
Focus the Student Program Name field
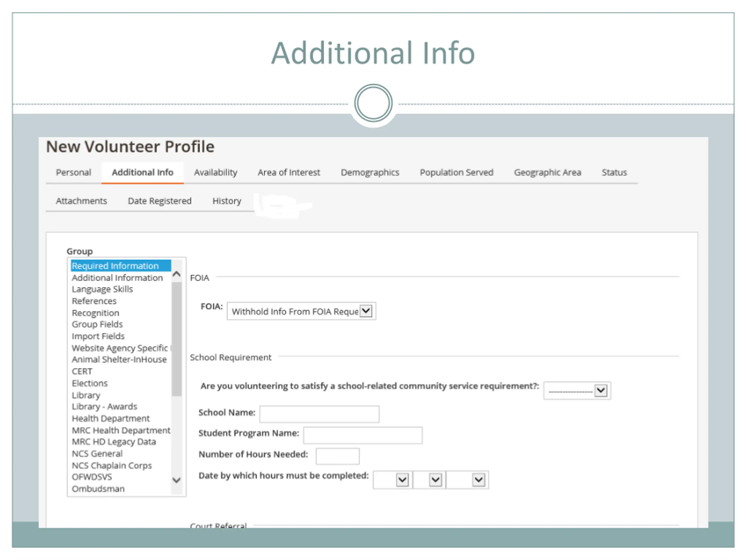(362, 435)
